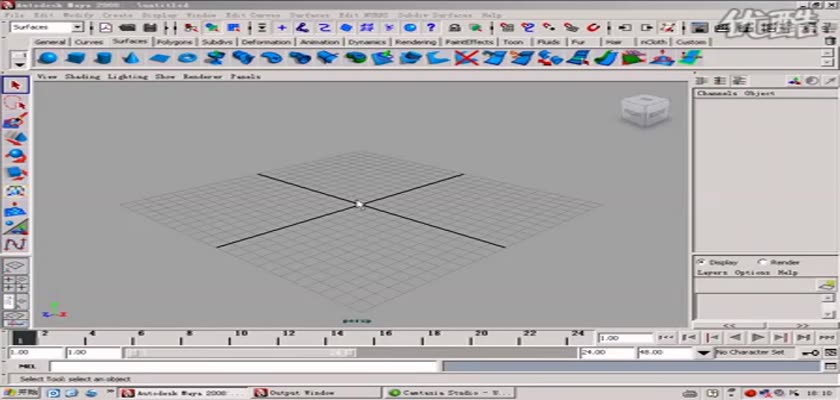Screen dimensions: 840x400
Task: Select the Display radio button
Action: coord(700,262)
